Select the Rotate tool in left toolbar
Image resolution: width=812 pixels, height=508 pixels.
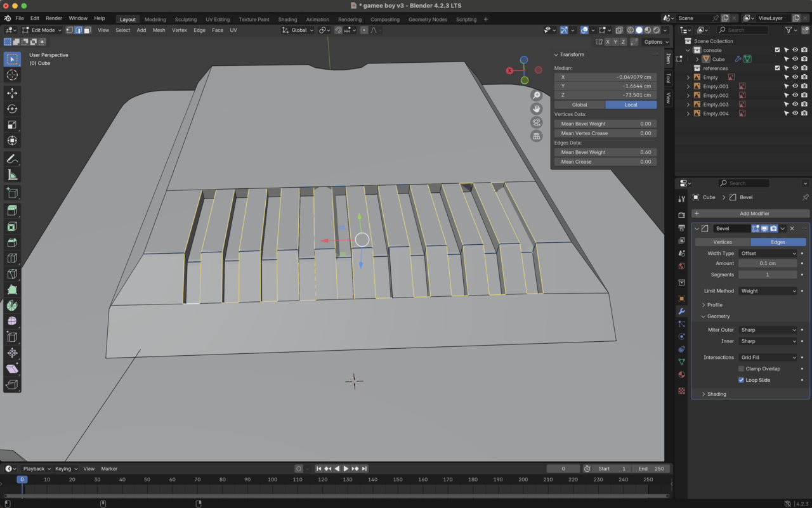12,109
